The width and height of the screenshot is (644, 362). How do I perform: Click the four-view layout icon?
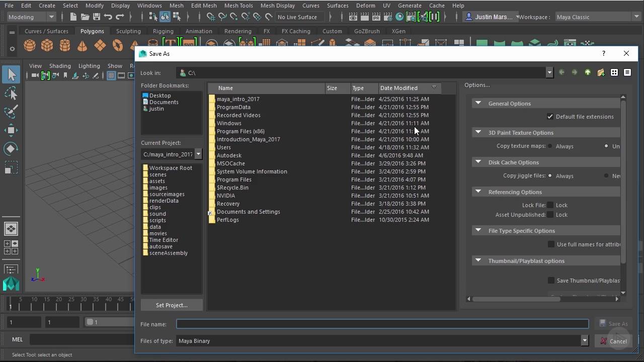11,247
